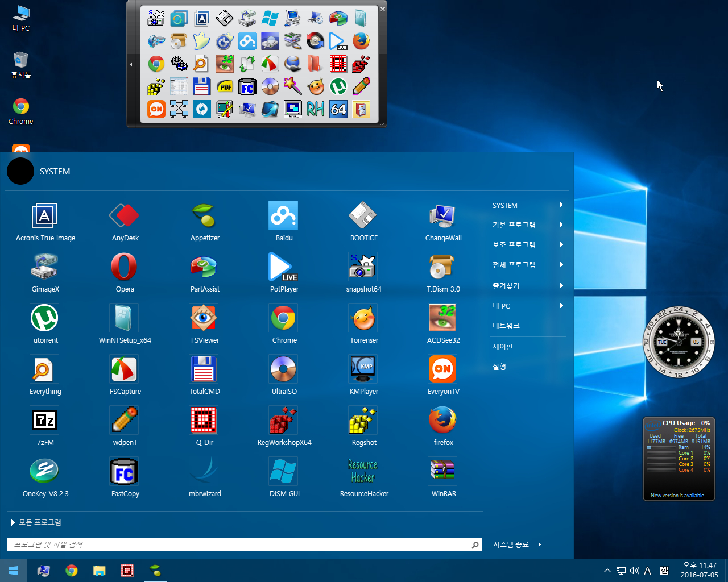The width and height of the screenshot is (728, 582).
Task: Launch firefox in the start menu
Action: (x=444, y=426)
